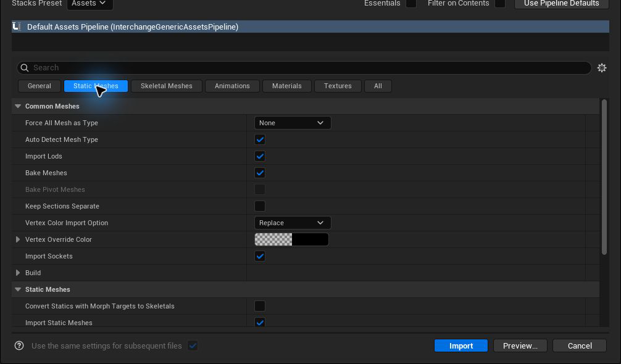Select the Default Assets Pipeline row
The height and width of the screenshot is (364, 621).
[310, 27]
